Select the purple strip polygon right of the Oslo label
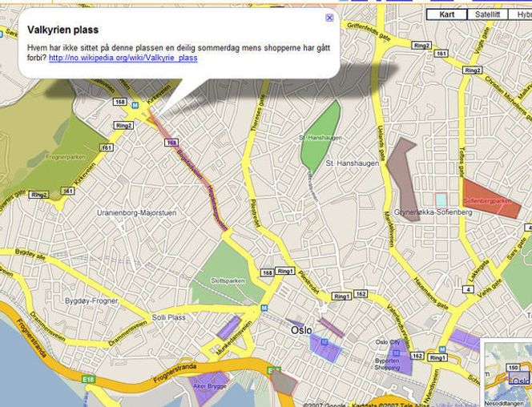Screen dimensions: 532x407 click(332, 328)
